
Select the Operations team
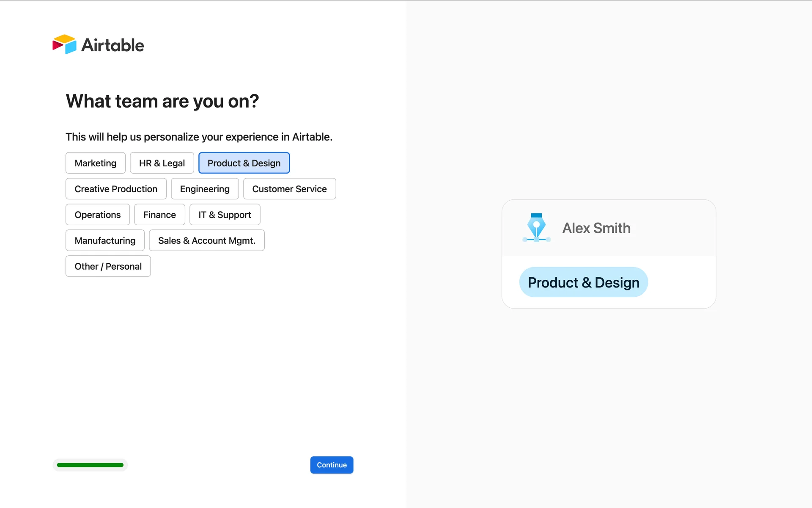(97, 215)
